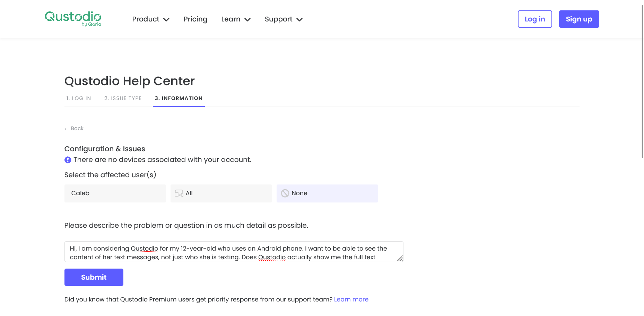Click the prohibited circle icon on None option

[285, 193]
